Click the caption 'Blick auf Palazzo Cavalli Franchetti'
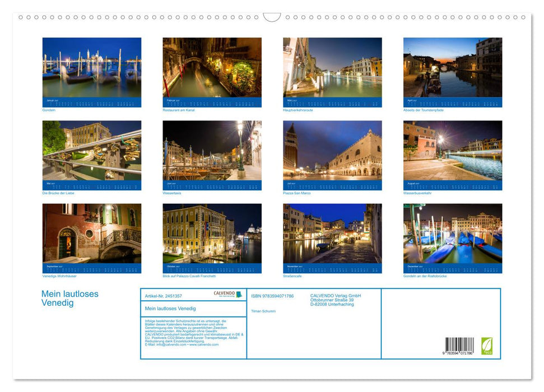The width and height of the screenshot is (544, 392). (x=189, y=276)
